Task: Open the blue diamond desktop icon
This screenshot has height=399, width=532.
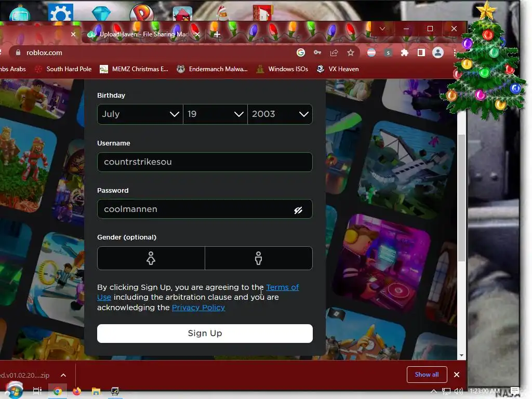Action: [x=101, y=14]
